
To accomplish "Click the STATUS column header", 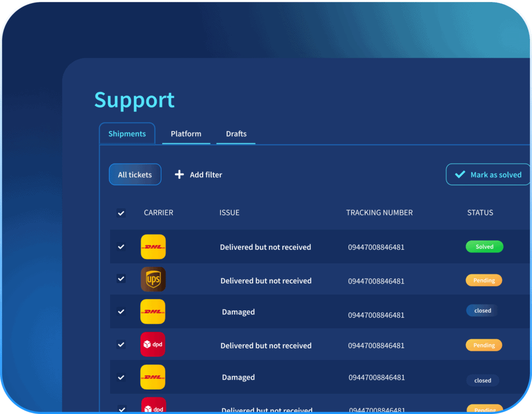I will (480, 212).
